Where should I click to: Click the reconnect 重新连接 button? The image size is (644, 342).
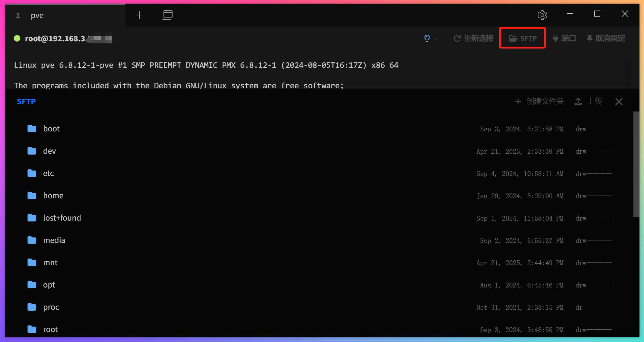click(x=474, y=38)
